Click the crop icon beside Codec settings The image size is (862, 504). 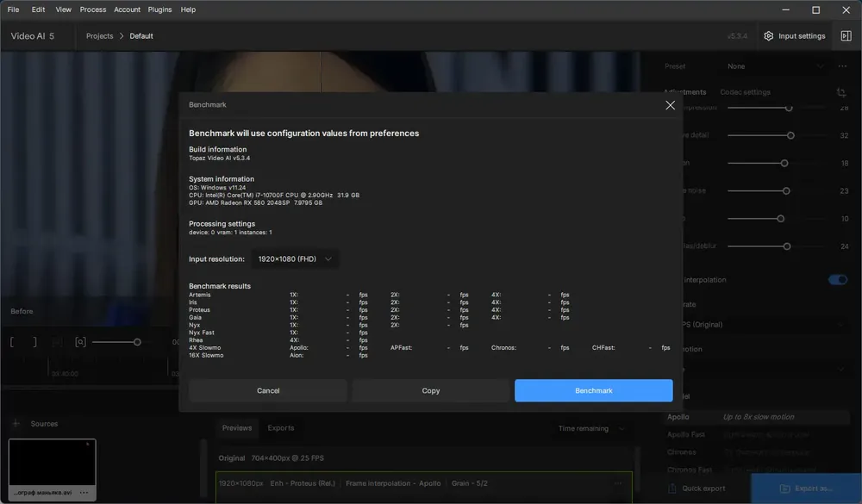click(x=840, y=92)
